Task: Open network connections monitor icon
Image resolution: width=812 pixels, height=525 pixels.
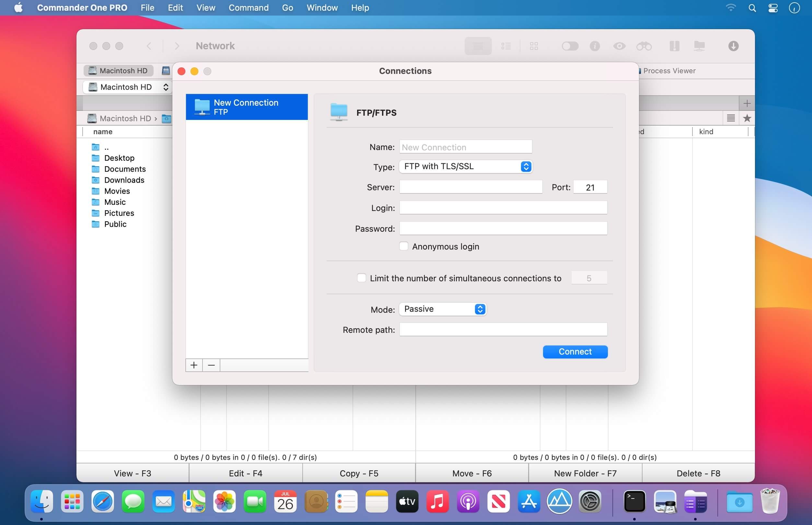Action: 699,46
